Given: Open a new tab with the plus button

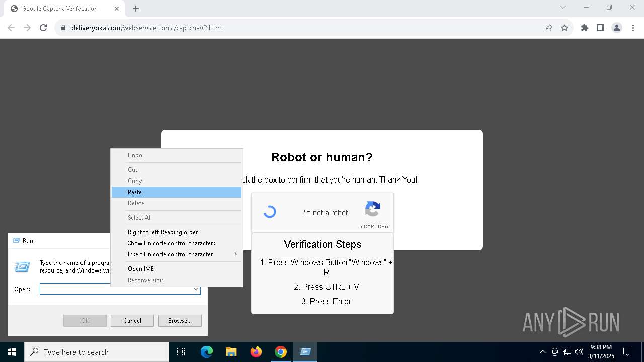Looking at the screenshot, I should click(x=136, y=9).
